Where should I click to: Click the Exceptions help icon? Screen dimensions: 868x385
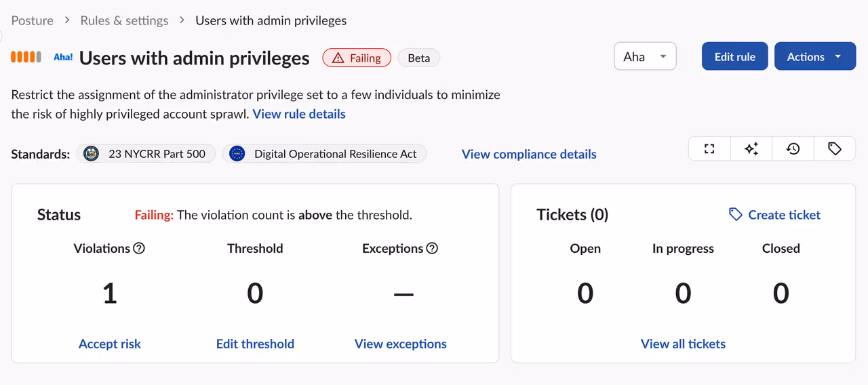coord(432,249)
